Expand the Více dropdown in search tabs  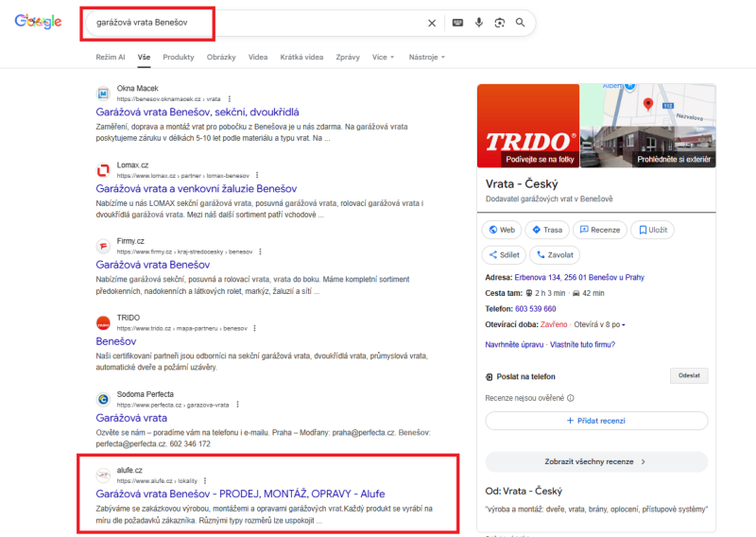coord(383,57)
